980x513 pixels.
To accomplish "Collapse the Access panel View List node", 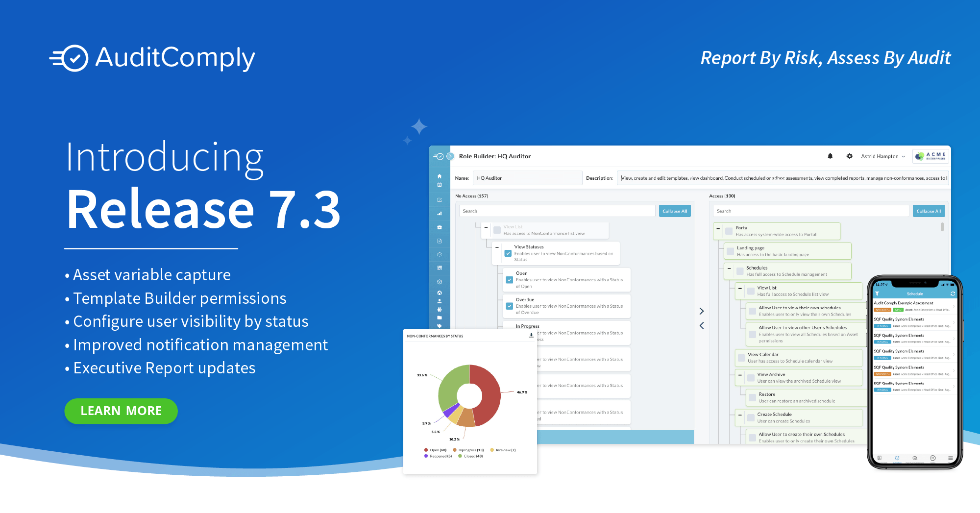I will [x=740, y=289].
